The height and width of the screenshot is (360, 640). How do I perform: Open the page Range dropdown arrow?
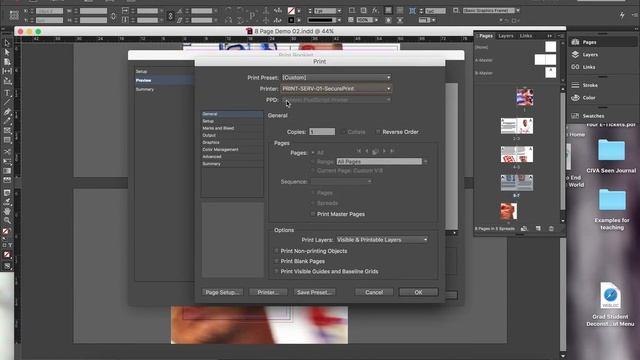pos(425,162)
